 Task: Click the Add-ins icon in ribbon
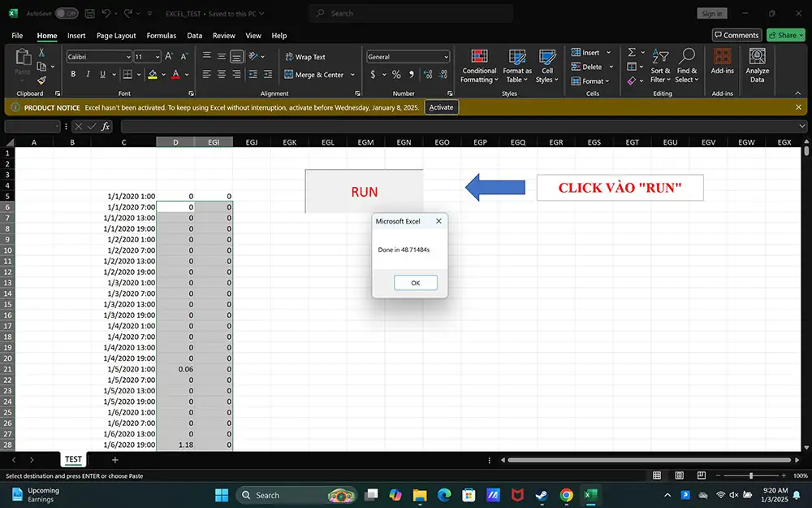(x=722, y=61)
